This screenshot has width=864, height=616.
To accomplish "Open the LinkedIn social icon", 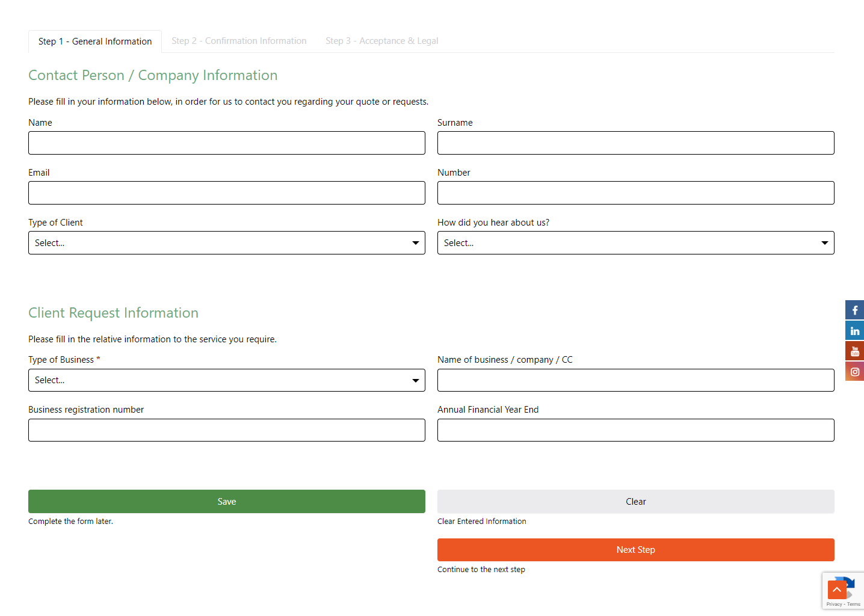I will pyautogui.click(x=854, y=330).
